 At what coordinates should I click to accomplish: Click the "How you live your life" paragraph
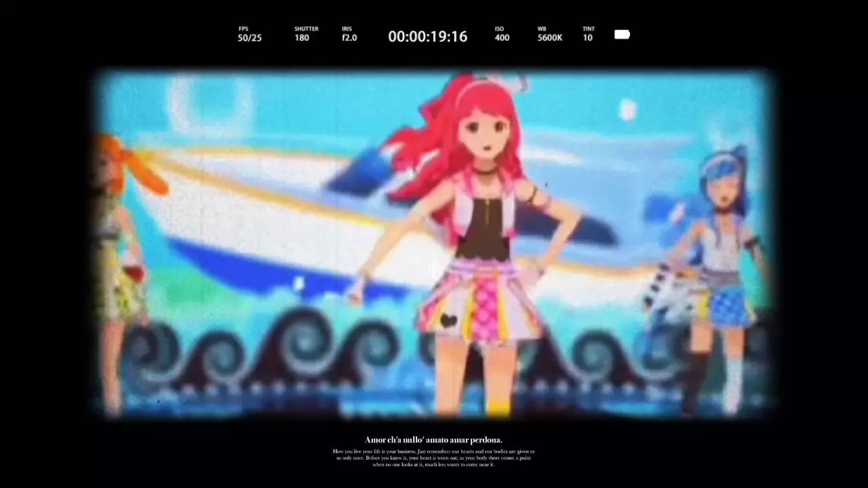pyautogui.click(x=434, y=457)
